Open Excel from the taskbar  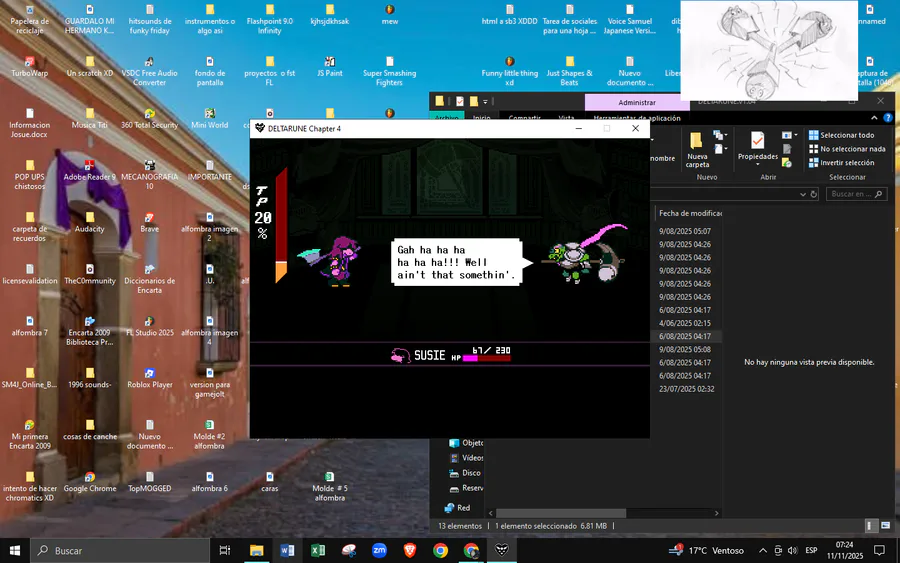(x=317, y=550)
